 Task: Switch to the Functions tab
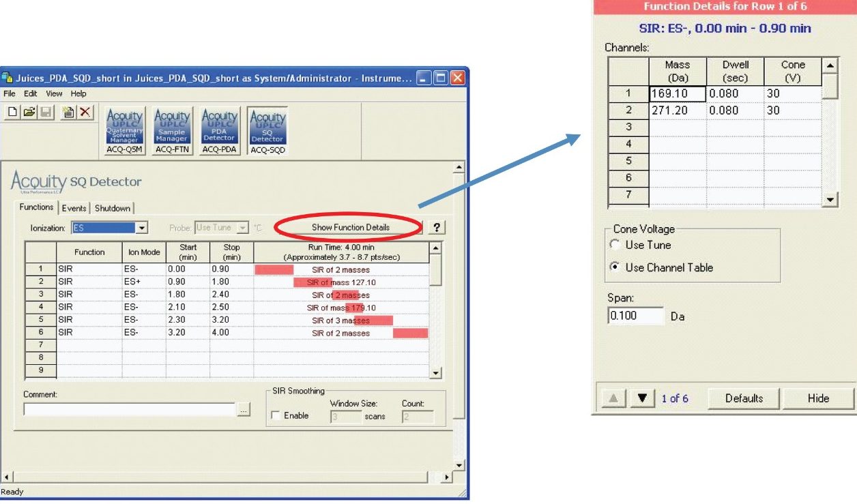tap(36, 207)
